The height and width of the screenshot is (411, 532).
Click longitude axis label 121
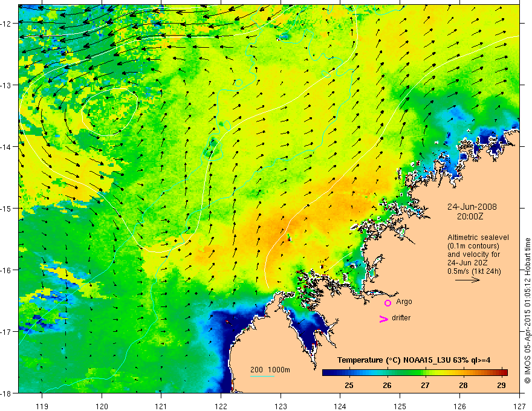tap(161, 406)
